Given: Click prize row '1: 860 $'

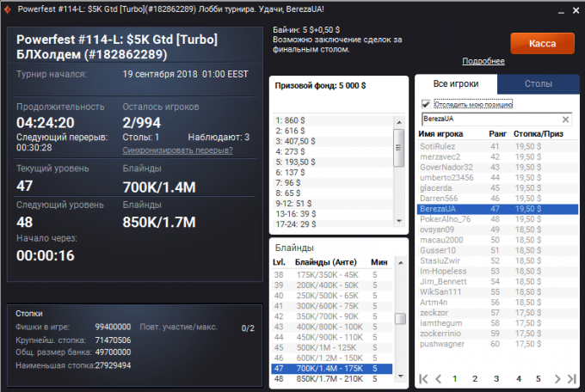Looking at the screenshot, I should pyautogui.click(x=333, y=120).
